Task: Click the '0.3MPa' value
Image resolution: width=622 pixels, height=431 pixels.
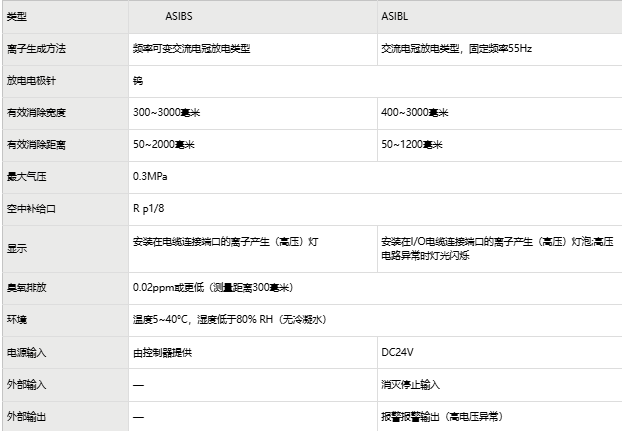Action: tap(150, 176)
